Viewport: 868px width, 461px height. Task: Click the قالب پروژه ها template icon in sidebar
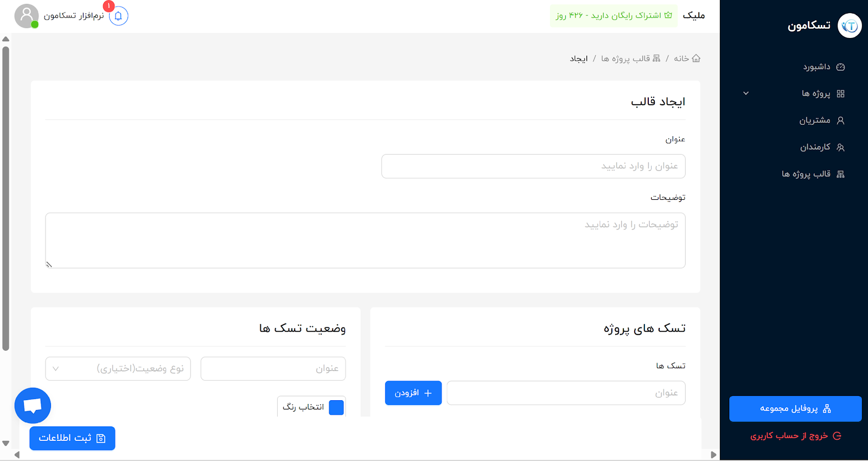point(840,173)
